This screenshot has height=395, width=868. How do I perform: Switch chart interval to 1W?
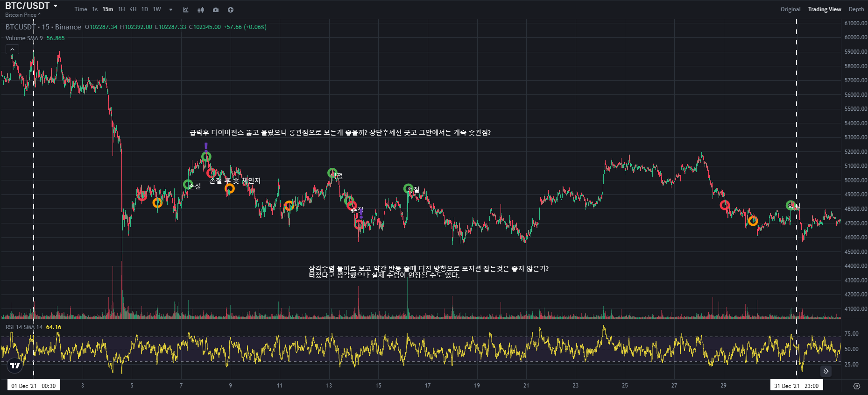point(157,9)
